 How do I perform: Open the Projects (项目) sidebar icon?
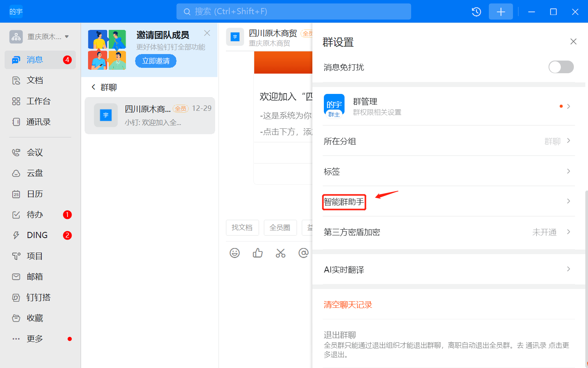coord(16,256)
